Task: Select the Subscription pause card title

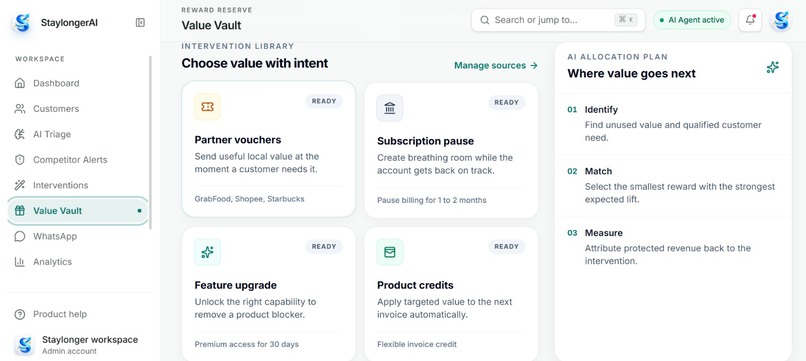Action: click(x=426, y=141)
